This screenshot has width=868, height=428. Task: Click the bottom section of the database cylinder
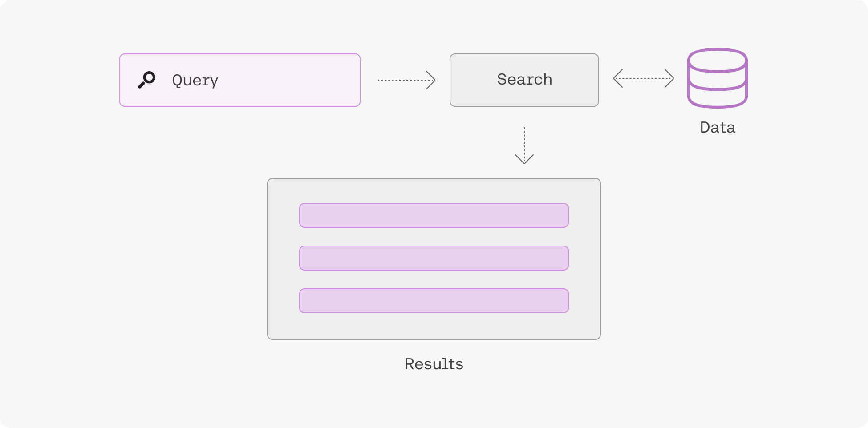click(717, 97)
